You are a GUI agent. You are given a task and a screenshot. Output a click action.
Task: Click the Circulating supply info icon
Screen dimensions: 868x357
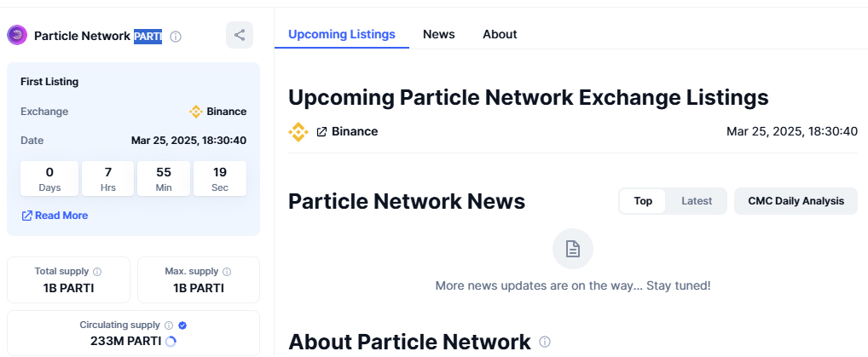click(169, 325)
